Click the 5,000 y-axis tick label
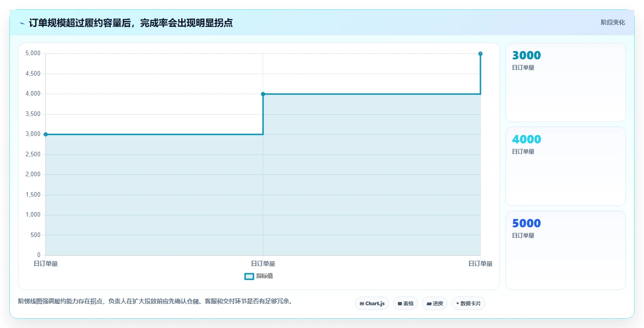This screenshot has height=328, width=644. [32, 53]
